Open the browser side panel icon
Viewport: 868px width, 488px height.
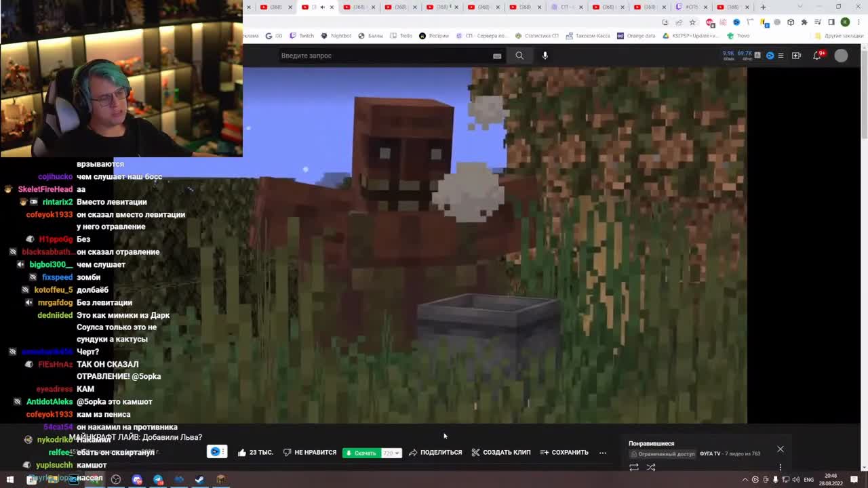click(831, 22)
